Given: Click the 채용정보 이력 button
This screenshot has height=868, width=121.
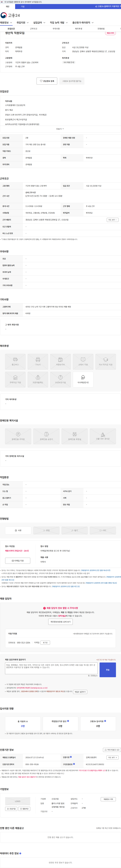Looking at the screenshot, I should (x=108, y=799).
